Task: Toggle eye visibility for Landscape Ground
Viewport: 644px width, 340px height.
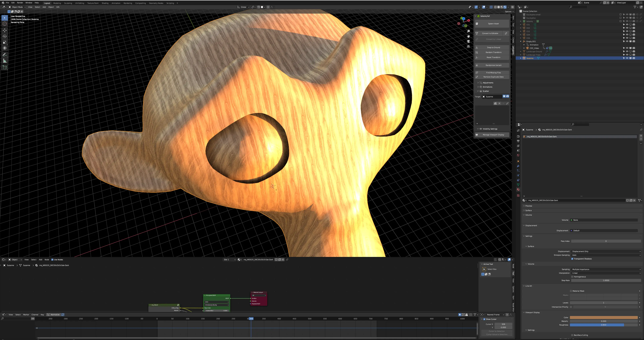Action: coord(627,52)
